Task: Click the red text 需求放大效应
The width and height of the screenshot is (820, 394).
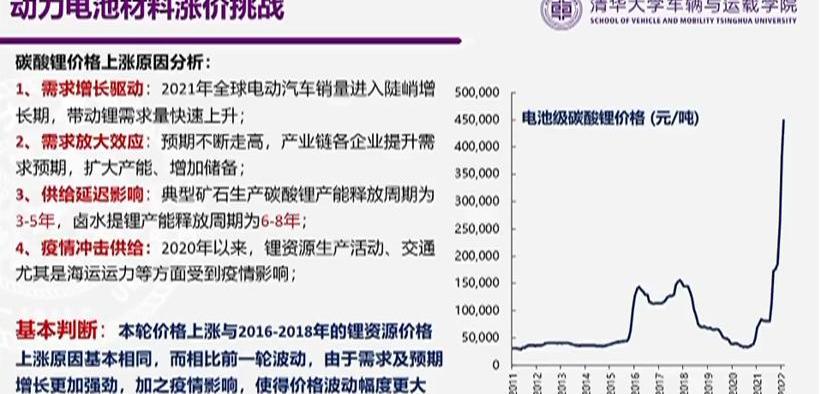Action: tap(92, 142)
